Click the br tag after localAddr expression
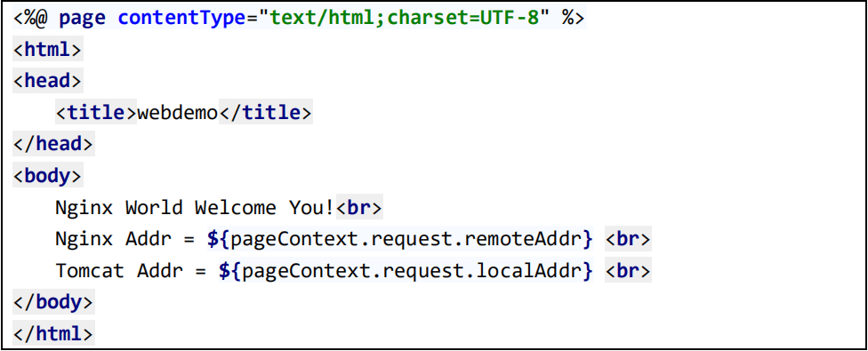868x351 pixels. [628, 271]
